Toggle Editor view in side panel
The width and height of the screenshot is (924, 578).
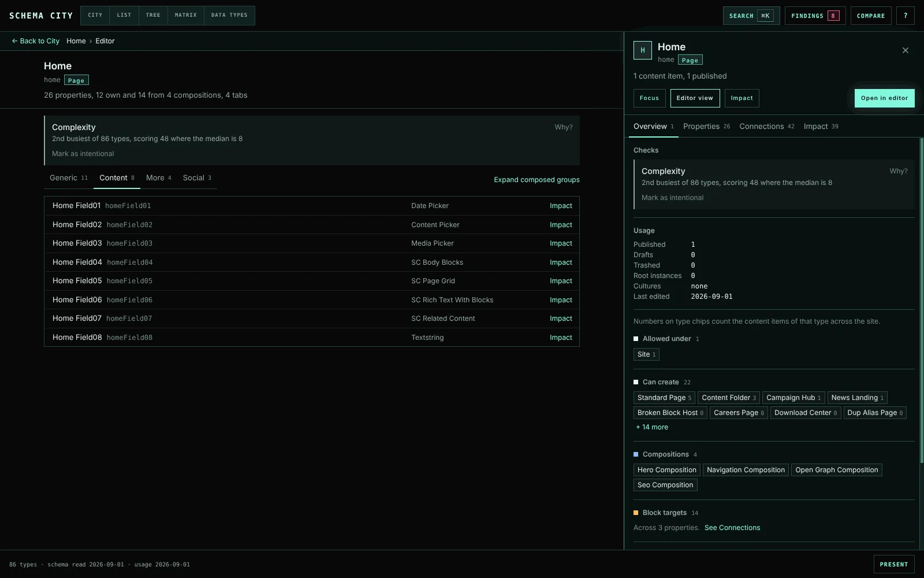pyautogui.click(x=695, y=98)
